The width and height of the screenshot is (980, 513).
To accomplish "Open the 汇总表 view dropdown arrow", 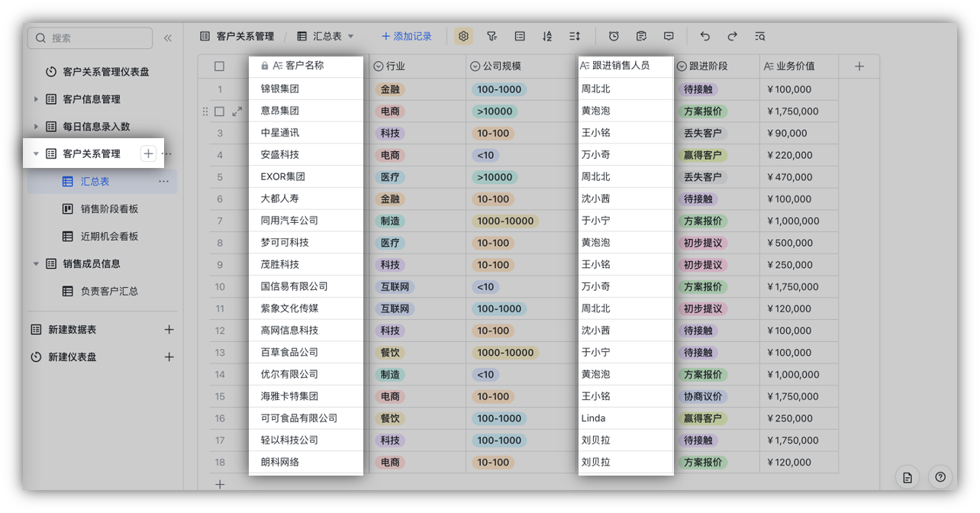I will pos(350,36).
